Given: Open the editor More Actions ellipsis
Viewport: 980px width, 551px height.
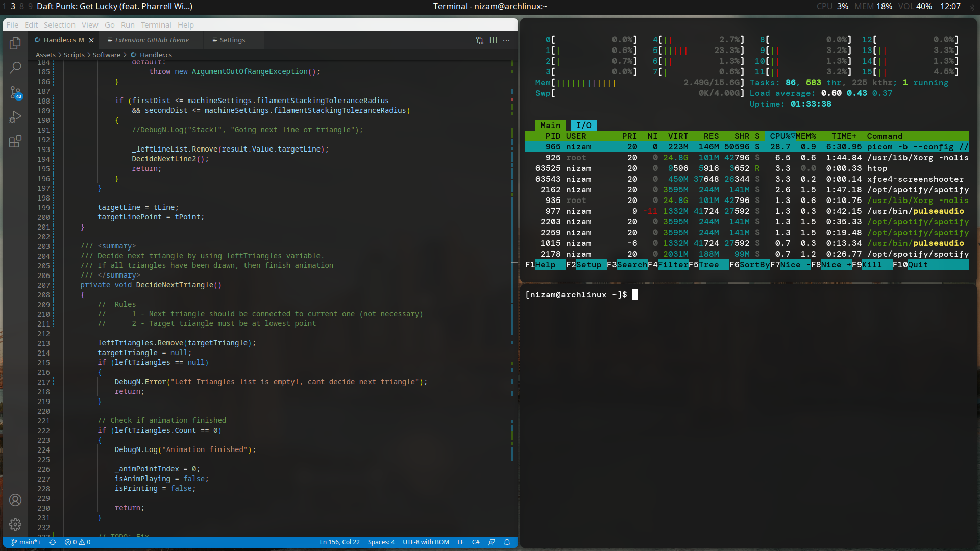Looking at the screenshot, I should point(506,40).
